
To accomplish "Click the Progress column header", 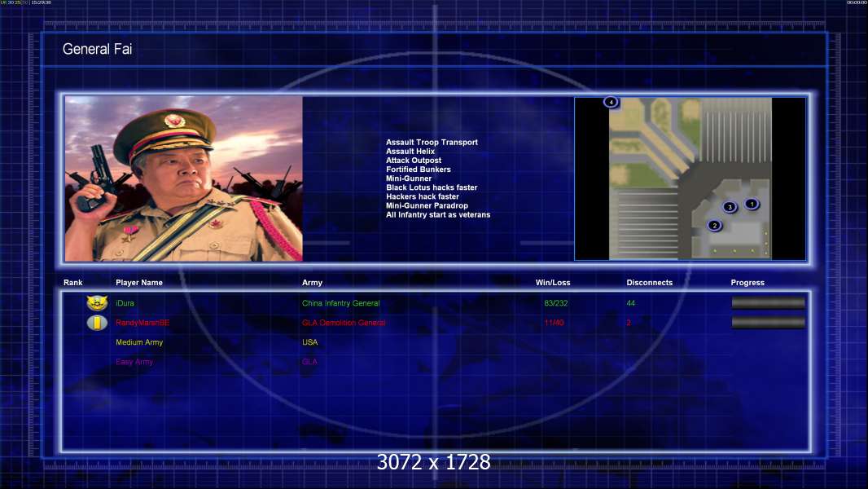I will (747, 283).
